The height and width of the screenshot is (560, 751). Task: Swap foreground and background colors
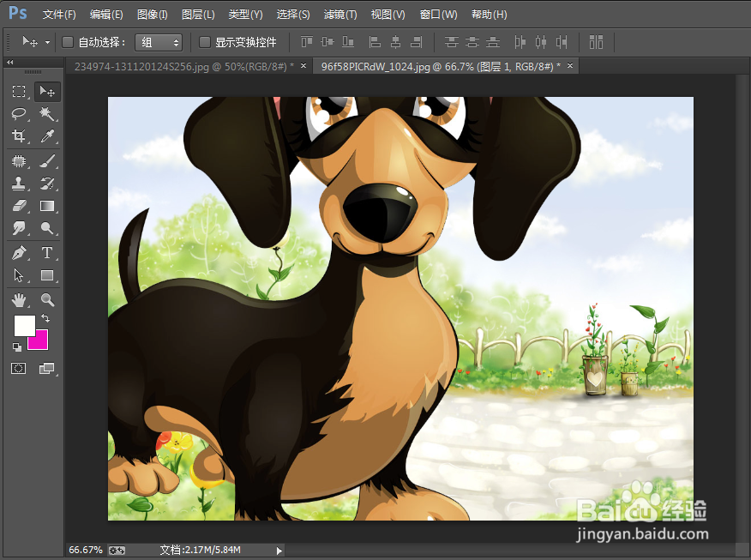tap(45, 317)
